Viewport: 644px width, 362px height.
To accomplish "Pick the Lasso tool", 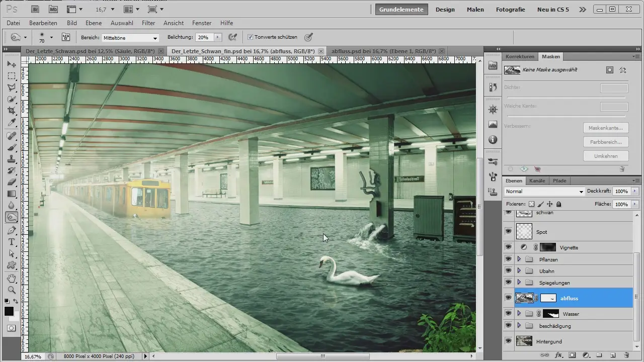I will 11,87.
